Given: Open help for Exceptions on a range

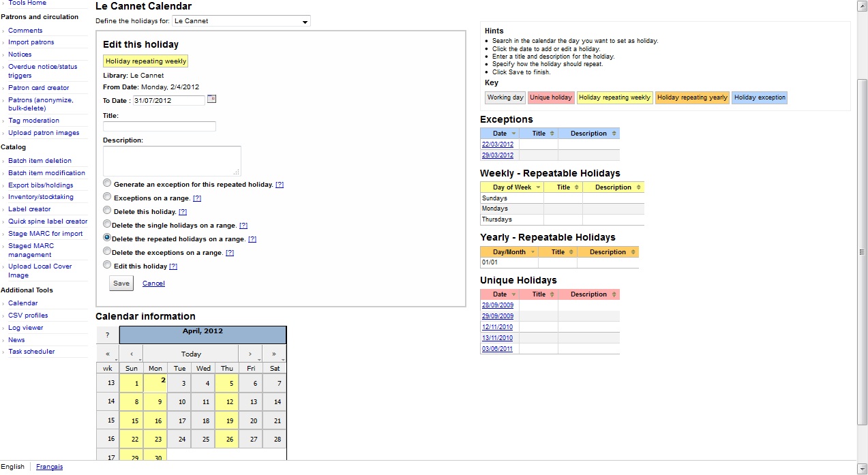Looking at the screenshot, I should pos(197,198).
